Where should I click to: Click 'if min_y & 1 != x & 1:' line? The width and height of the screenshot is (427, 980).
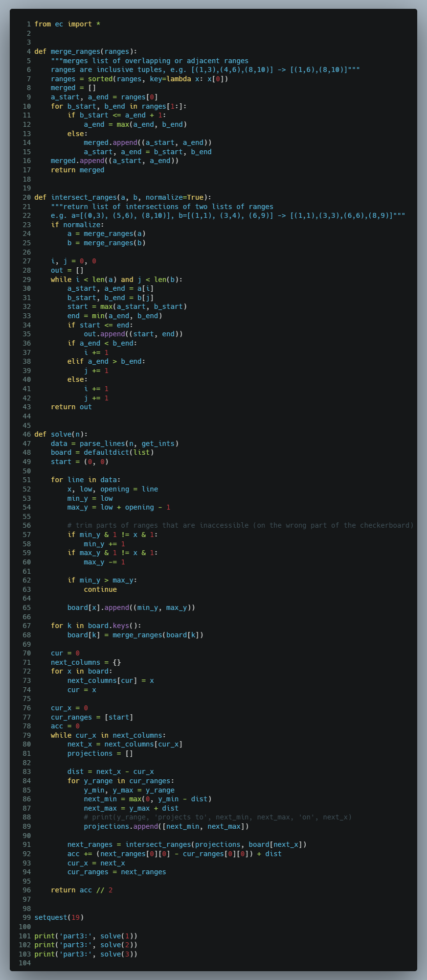(x=113, y=535)
